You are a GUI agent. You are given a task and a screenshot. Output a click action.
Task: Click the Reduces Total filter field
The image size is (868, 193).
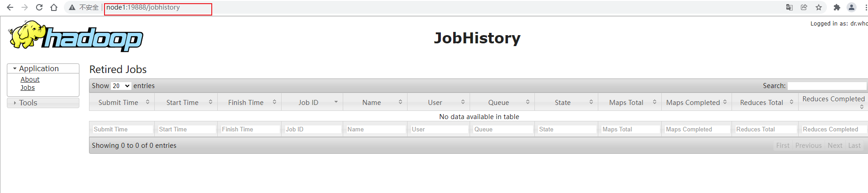click(x=765, y=130)
